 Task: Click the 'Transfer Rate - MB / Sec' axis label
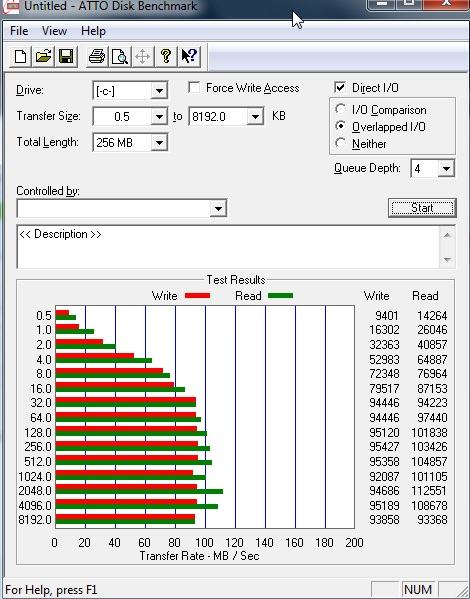point(199,556)
